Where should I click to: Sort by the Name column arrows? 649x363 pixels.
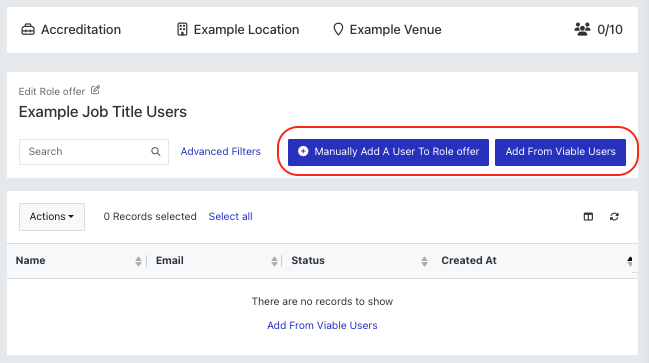pos(138,261)
